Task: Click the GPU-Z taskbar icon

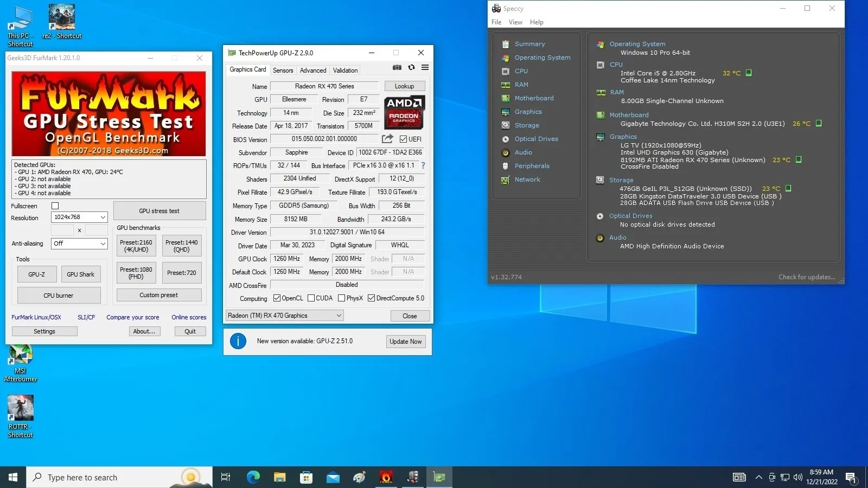Action: pos(439,477)
